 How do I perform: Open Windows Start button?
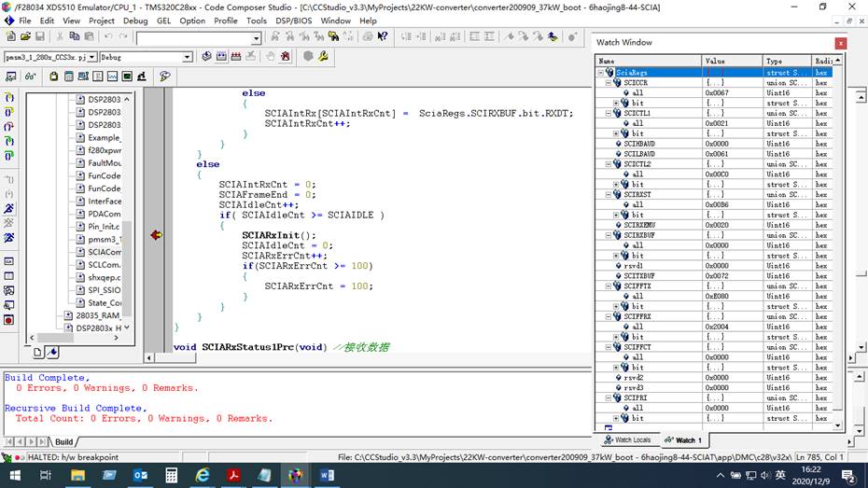coord(15,475)
